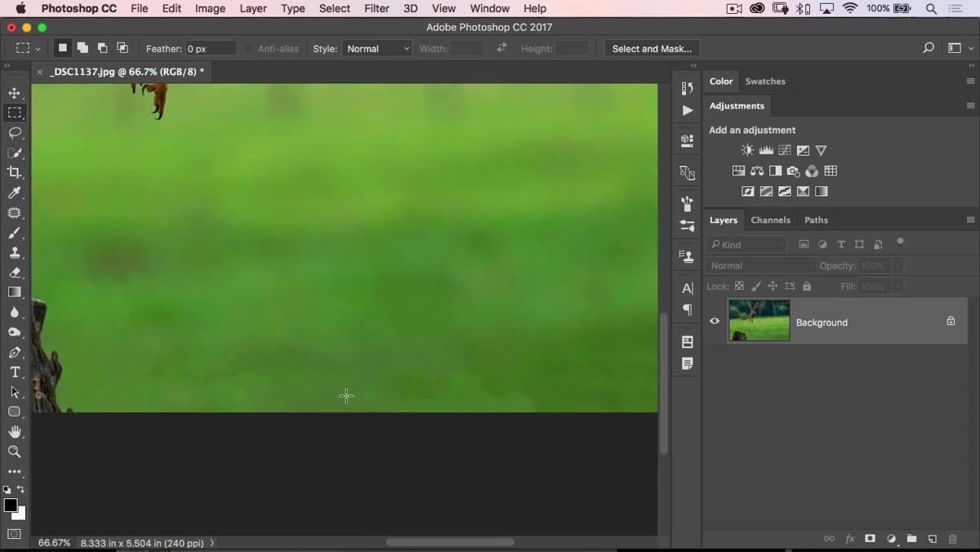The height and width of the screenshot is (552, 980).
Task: Add an Invert adjustment
Action: [x=747, y=191]
